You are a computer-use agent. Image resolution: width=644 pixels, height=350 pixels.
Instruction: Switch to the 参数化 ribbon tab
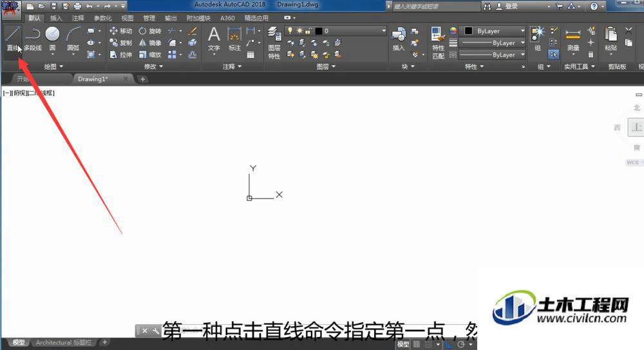point(102,17)
